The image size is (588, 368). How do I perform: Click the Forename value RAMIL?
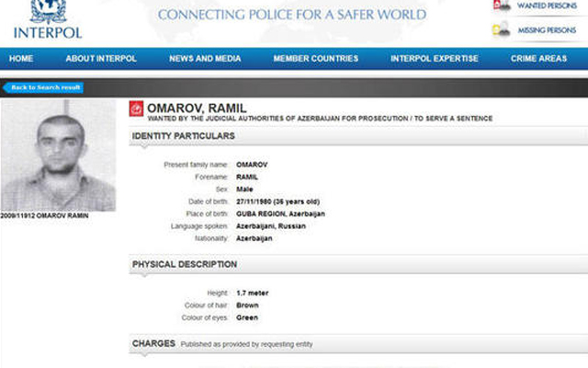coord(247,177)
